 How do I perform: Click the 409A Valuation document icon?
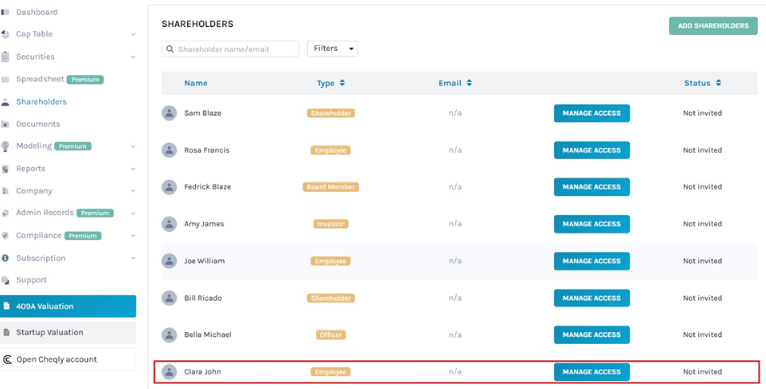pyautogui.click(x=6, y=306)
